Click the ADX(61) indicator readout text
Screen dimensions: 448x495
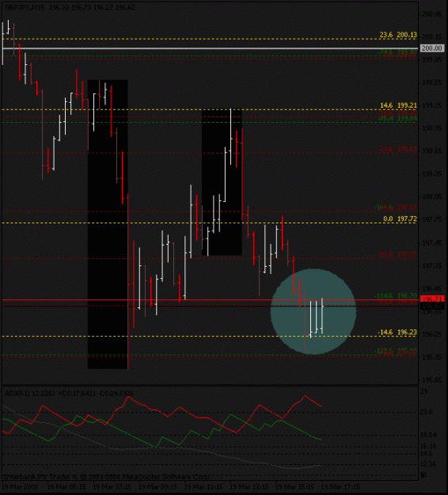pyautogui.click(x=68, y=394)
